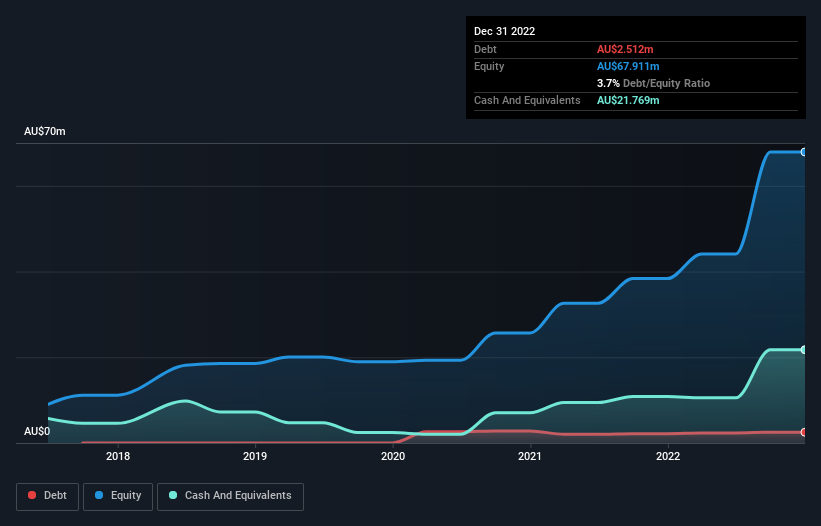Click the AU$70m y-axis label
The width and height of the screenshot is (821, 526).
tap(45, 131)
